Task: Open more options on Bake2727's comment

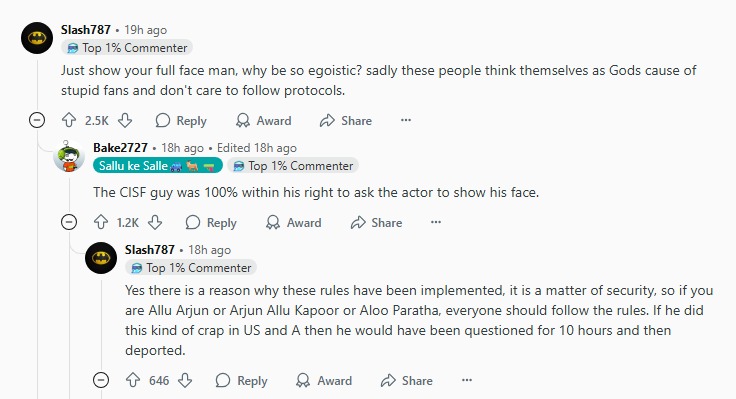Action: click(x=436, y=222)
